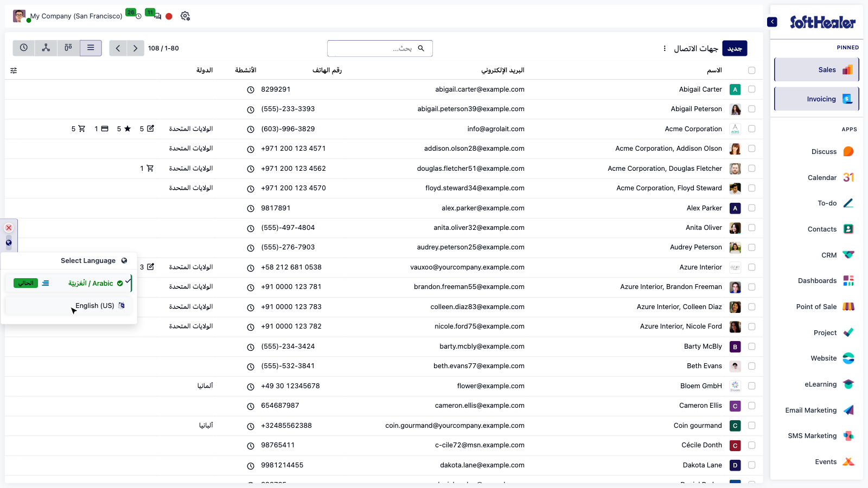Open the pinned Sales app
Viewport: 868px width, 488px height.
[816, 70]
